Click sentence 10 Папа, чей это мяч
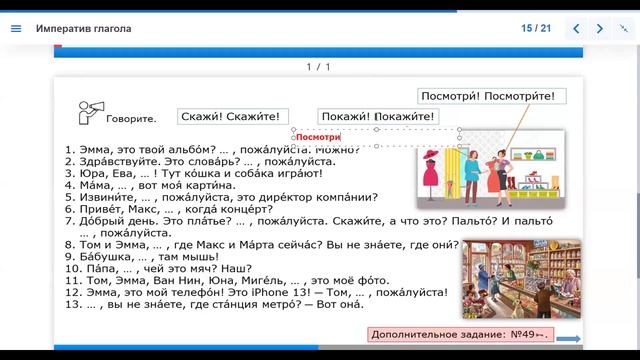 tap(158, 269)
